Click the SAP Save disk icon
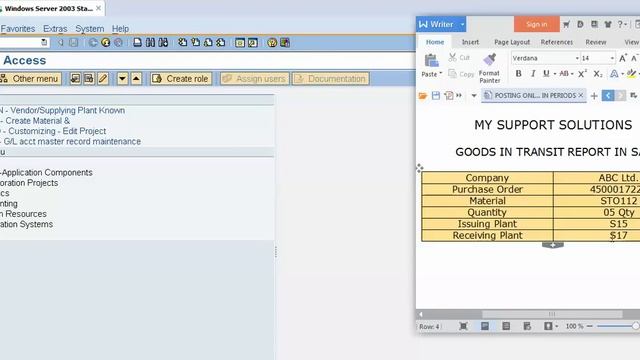The image size is (640, 360). click(73, 42)
